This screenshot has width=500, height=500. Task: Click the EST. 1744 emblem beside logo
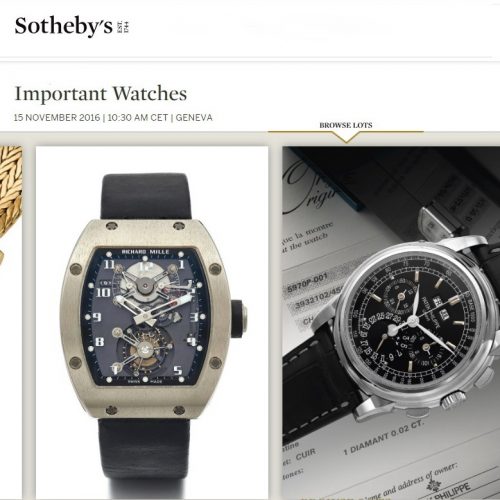(123, 27)
